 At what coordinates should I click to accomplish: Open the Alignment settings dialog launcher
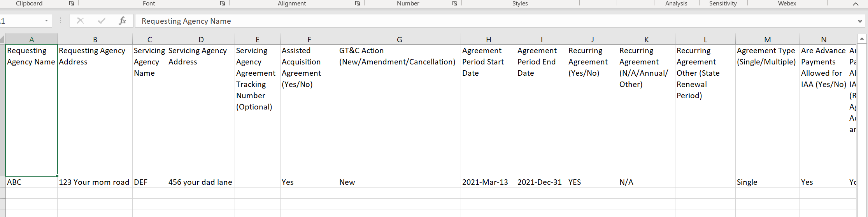pos(358,3)
